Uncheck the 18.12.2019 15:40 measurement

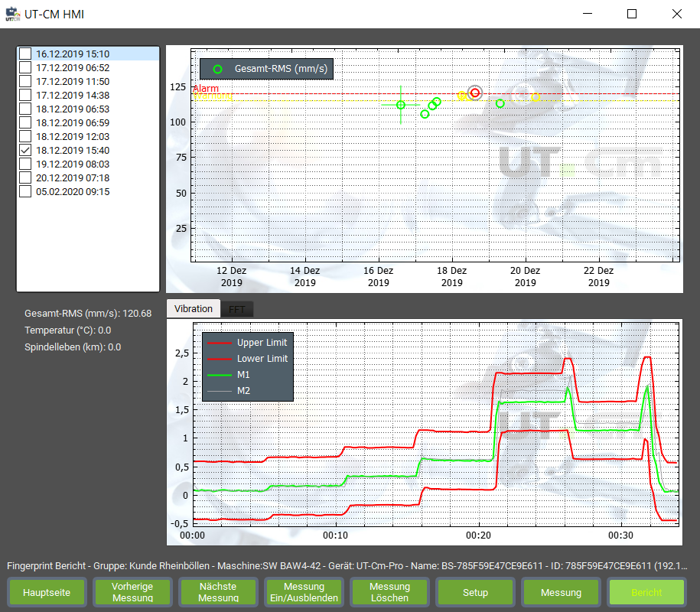25,150
